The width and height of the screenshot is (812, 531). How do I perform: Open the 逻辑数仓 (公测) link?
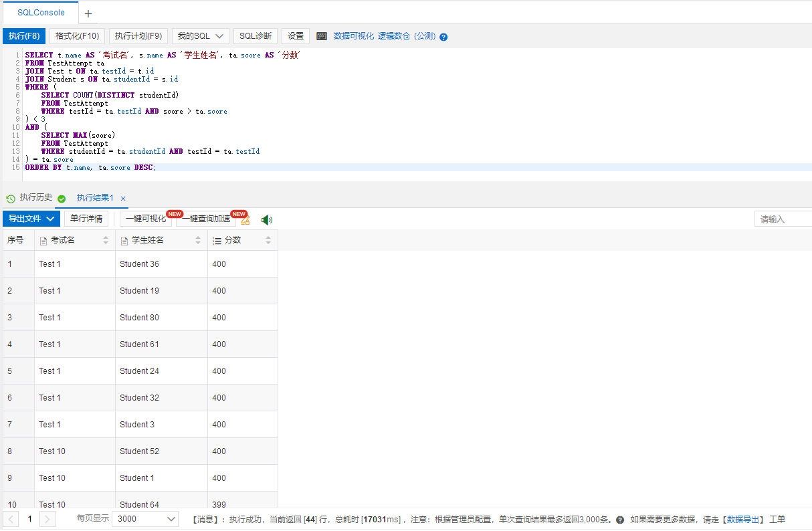(407, 36)
